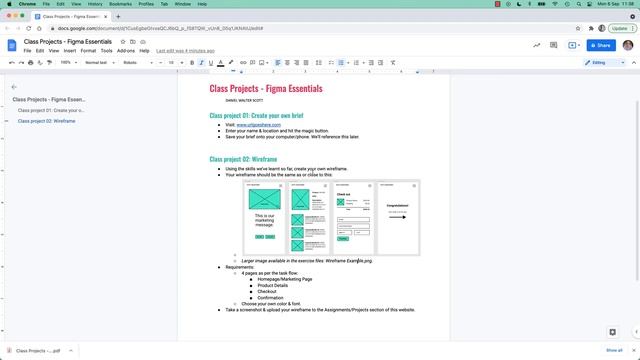Activate the paint format tool

(49, 63)
